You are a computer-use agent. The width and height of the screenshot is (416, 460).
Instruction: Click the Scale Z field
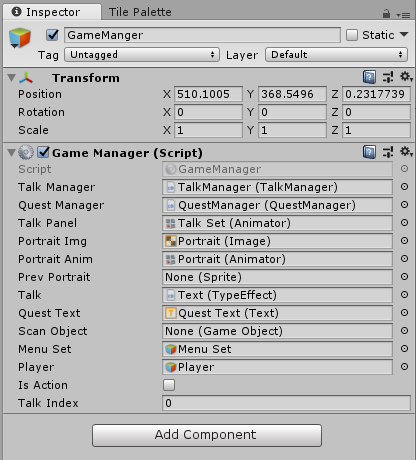pyautogui.click(x=376, y=130)
